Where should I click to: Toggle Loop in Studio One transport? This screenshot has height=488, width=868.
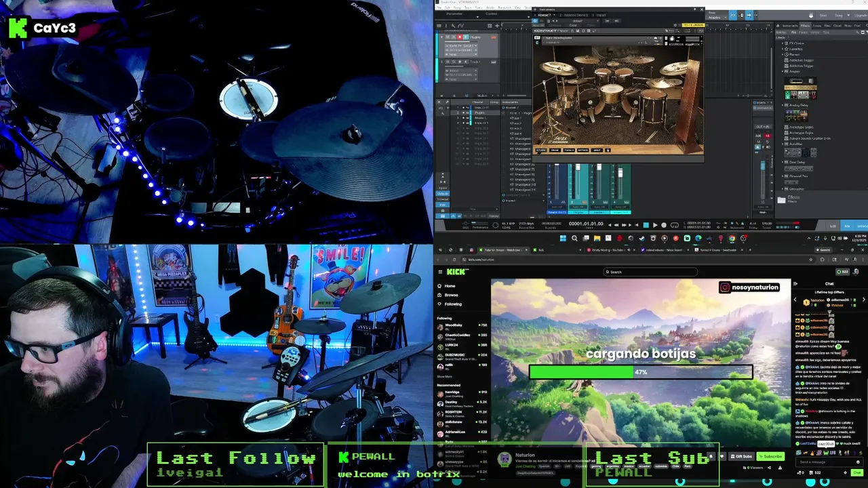pos(675,225)
